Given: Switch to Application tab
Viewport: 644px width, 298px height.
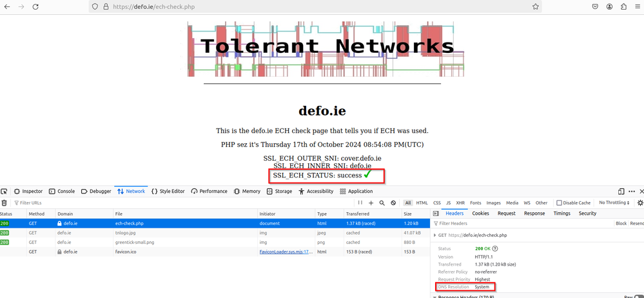Looking at the screenshot, I should pyautogui.click(x=356, y=192).
